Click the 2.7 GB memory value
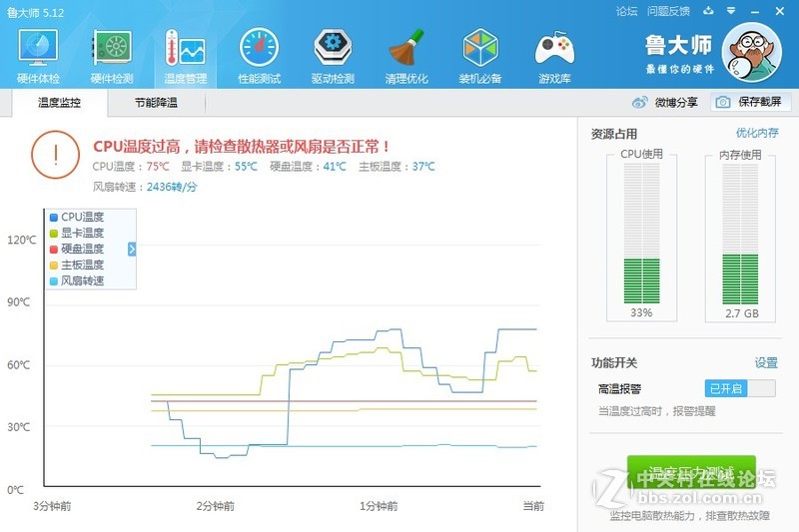Screen dimensions: 799x532 click(x=742, y=313)
